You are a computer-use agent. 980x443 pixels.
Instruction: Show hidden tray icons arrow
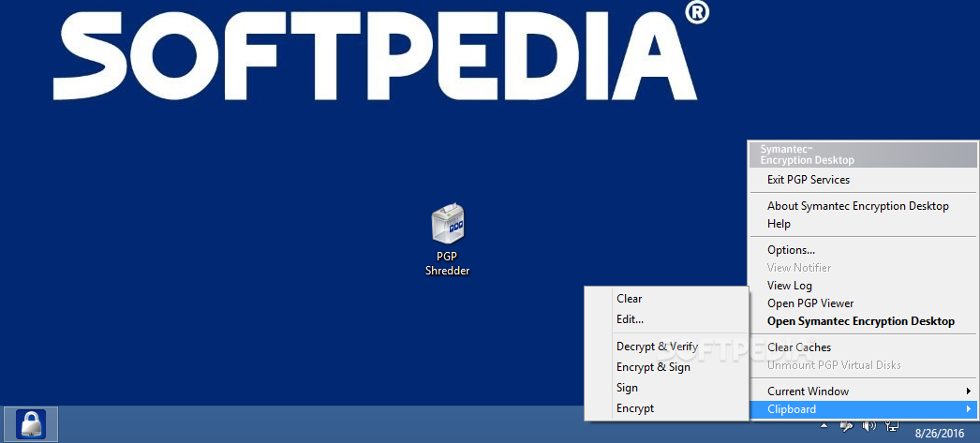click(x=824, y=427)
